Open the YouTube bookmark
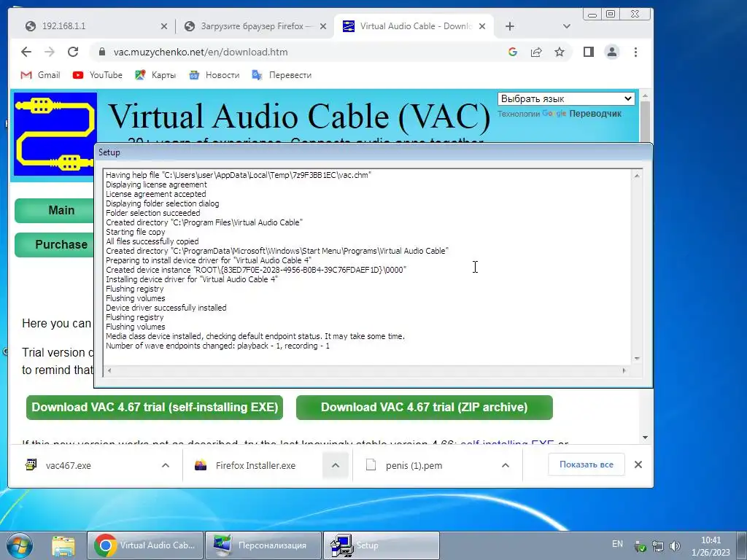Screen dimensions: 747x560 point(98,75)
